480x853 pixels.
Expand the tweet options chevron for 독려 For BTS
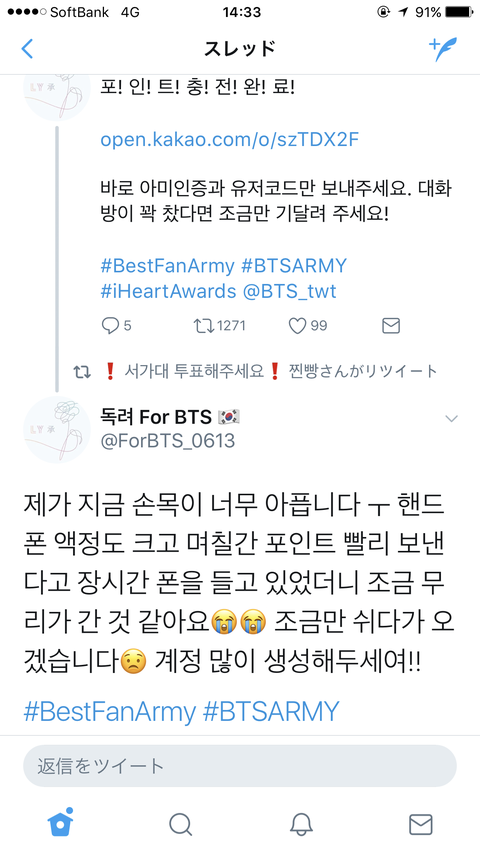[x=452, y=418]
